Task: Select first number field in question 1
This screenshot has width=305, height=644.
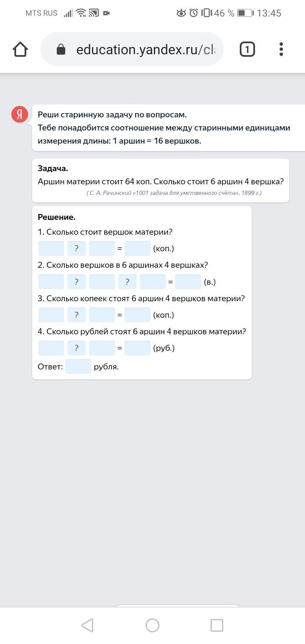Action: (51, 249)
